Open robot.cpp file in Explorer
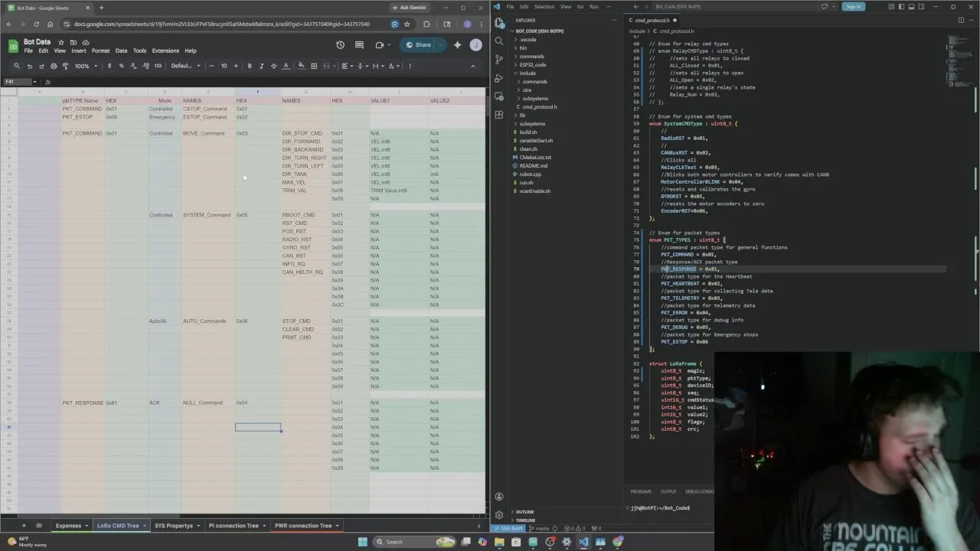 [x=530, y=174]
